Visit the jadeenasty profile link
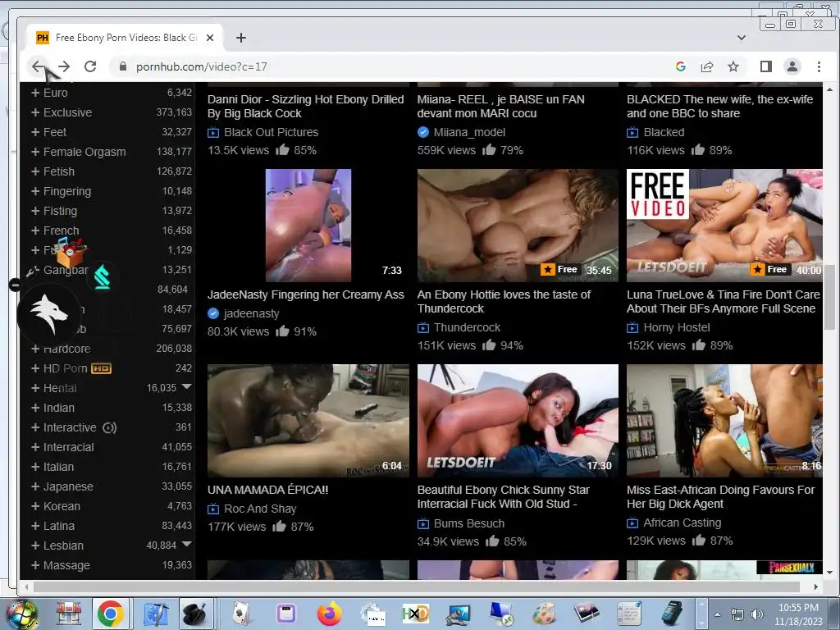Viewport: 840px width, 630px height. (x=251, y=313)
